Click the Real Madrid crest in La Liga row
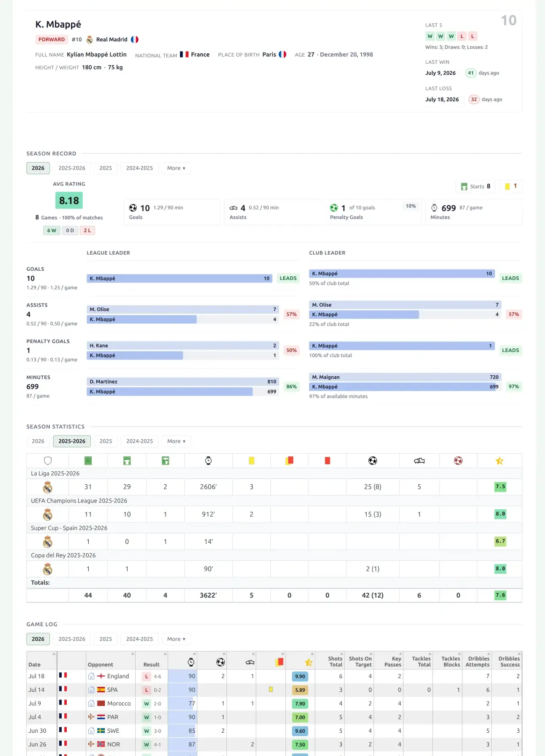 48,487
